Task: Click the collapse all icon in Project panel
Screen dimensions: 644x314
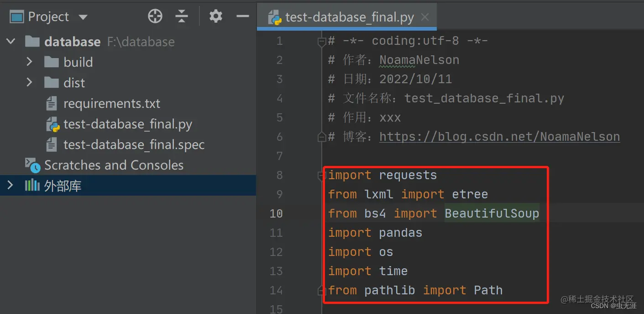Action: tap(182, 16)
